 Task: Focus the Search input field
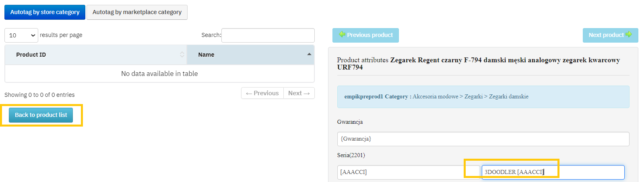point(268,35)
